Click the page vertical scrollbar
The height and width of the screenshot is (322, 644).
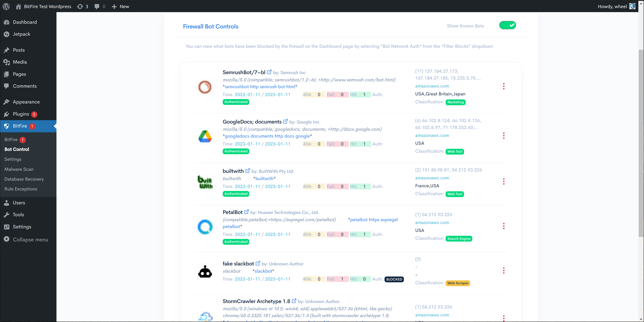coord(641,144)
